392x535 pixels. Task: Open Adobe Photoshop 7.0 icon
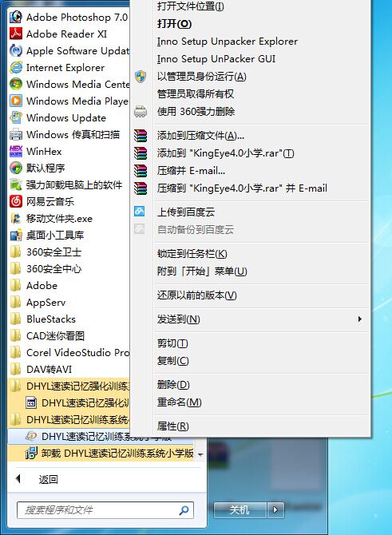click(x=16, y=17)
